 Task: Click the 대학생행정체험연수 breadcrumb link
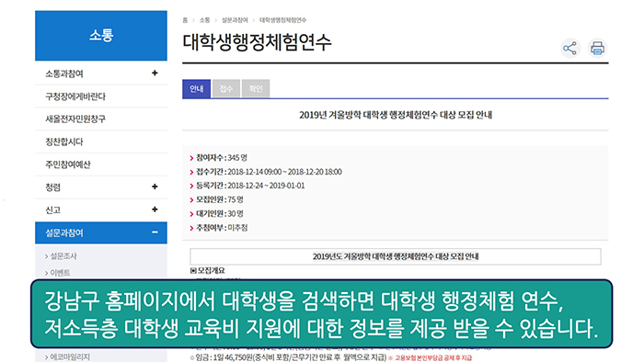point(282,20)
